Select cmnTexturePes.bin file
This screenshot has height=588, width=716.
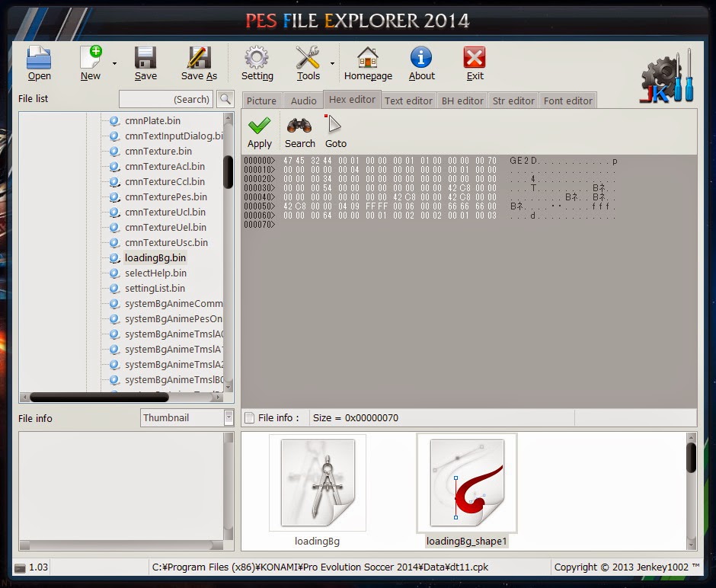[166, 197]
